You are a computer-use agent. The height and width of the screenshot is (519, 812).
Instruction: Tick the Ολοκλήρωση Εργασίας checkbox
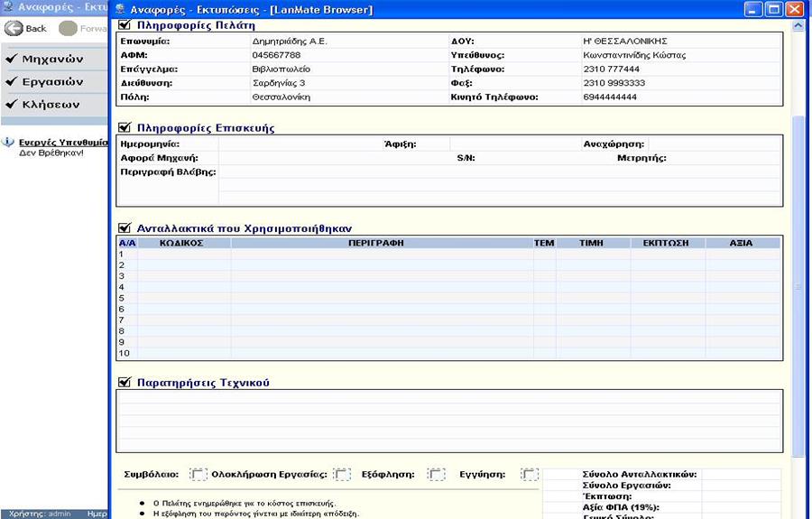click(x=341, y=474)
